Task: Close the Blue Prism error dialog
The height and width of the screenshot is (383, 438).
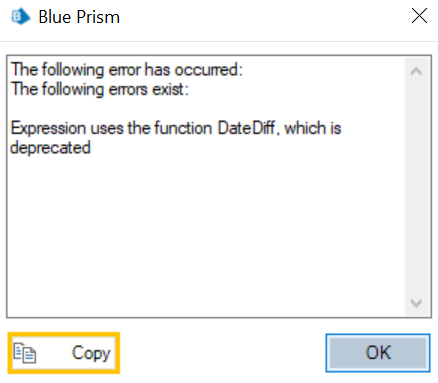Action: click(419, 16)
